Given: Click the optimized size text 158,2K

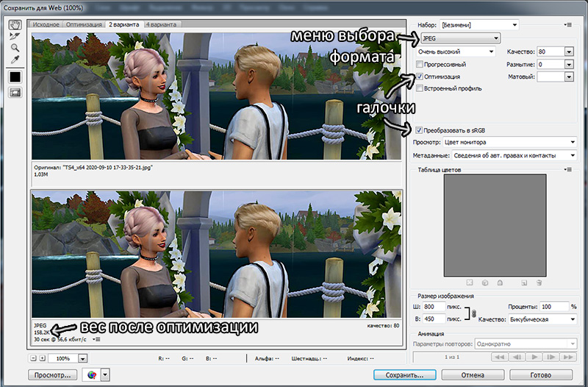Looking at the screenshot, I should (42, 333).
